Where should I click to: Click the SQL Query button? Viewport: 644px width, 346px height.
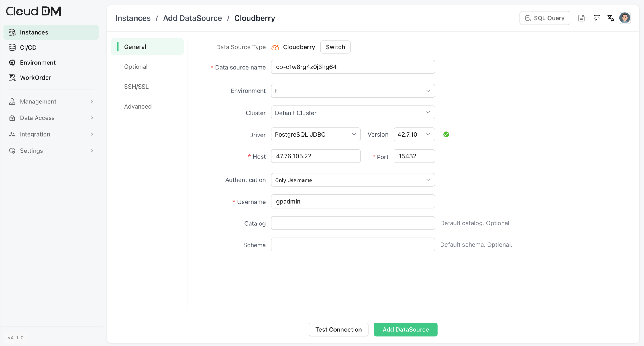[545, 18]
